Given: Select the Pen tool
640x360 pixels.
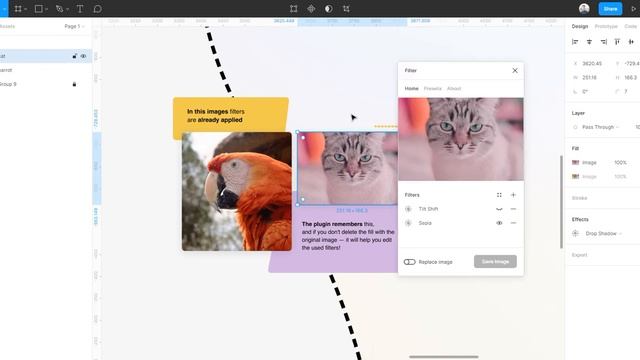Looking at the screenshot, I should 60,9.
